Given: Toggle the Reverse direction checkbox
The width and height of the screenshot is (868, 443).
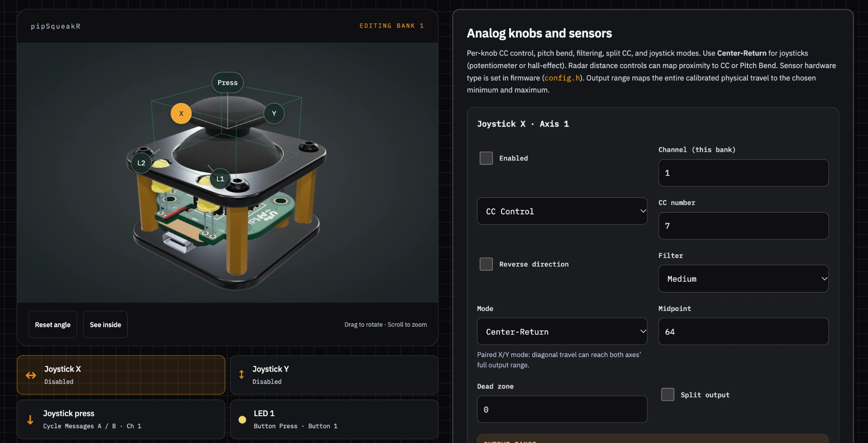Looking at the screenshot, I should 486,264.
